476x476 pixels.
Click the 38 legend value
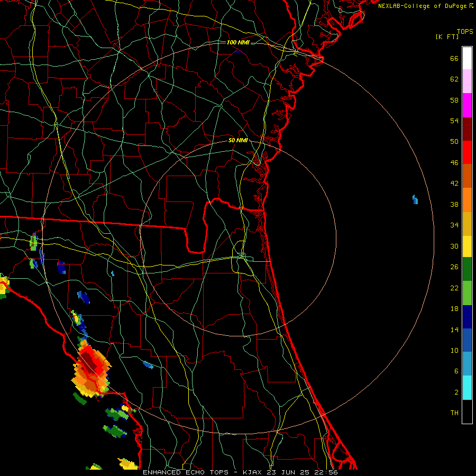454,204
